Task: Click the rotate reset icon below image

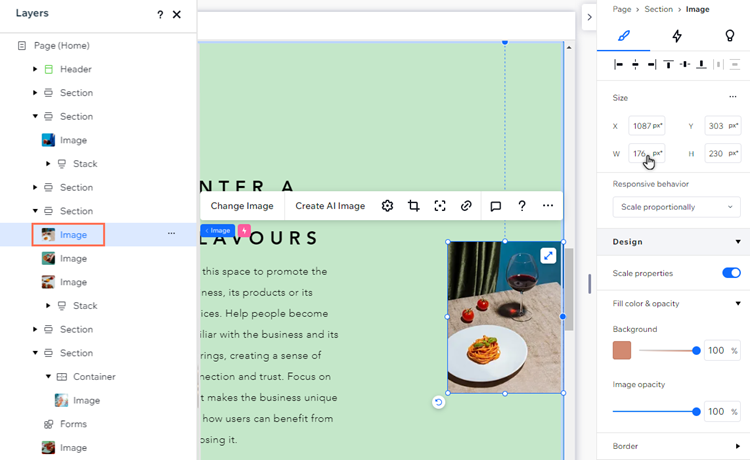Action: pos(438,402)
